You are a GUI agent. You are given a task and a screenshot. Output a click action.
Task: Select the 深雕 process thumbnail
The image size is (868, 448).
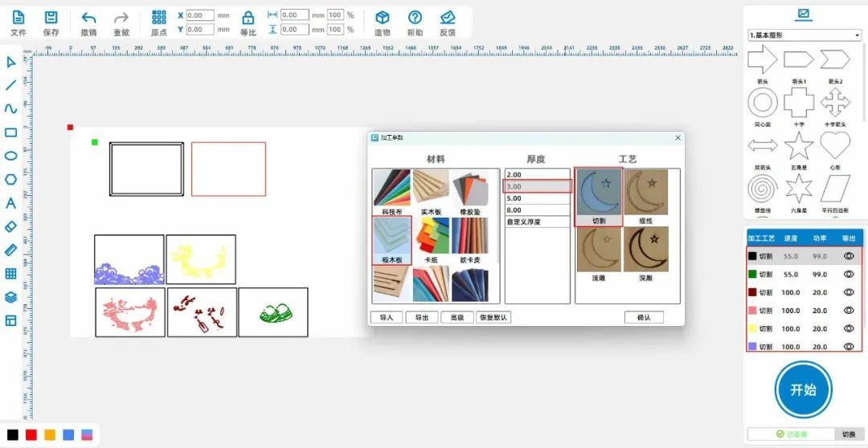pos(647,250)
